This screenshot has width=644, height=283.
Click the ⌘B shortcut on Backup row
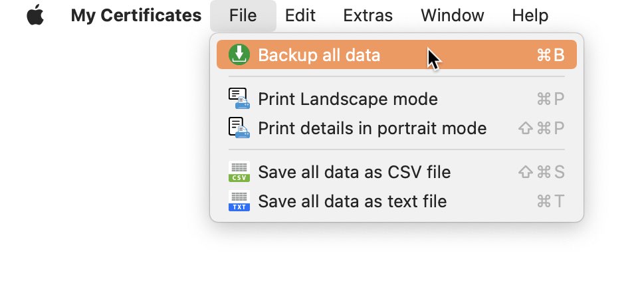click(551, 55)
